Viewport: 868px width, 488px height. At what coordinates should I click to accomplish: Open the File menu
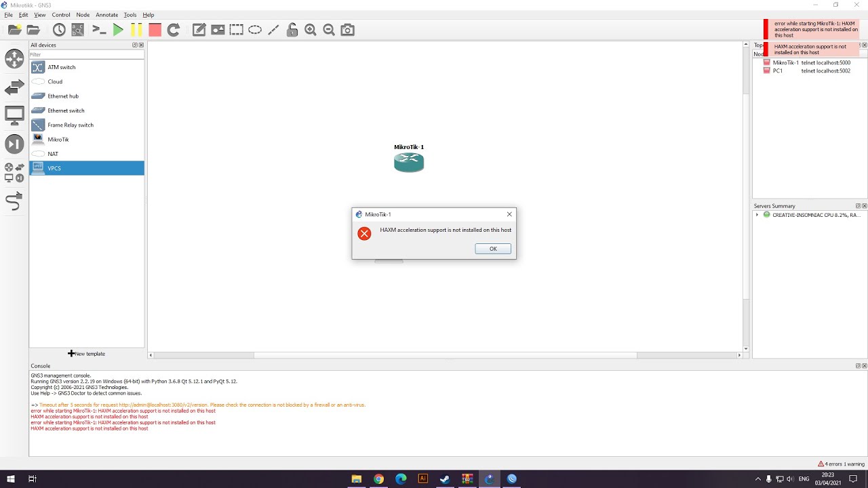[9, 15]
